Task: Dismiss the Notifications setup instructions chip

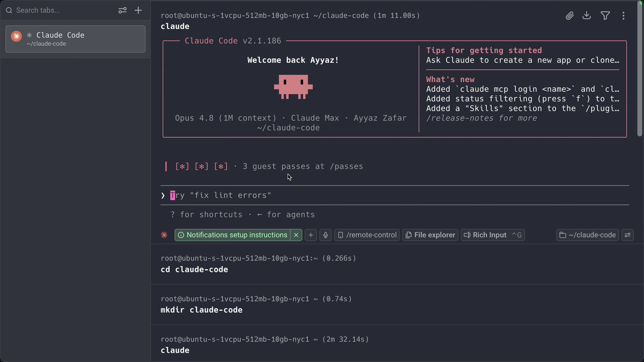Action: click(x=296, y=235)
